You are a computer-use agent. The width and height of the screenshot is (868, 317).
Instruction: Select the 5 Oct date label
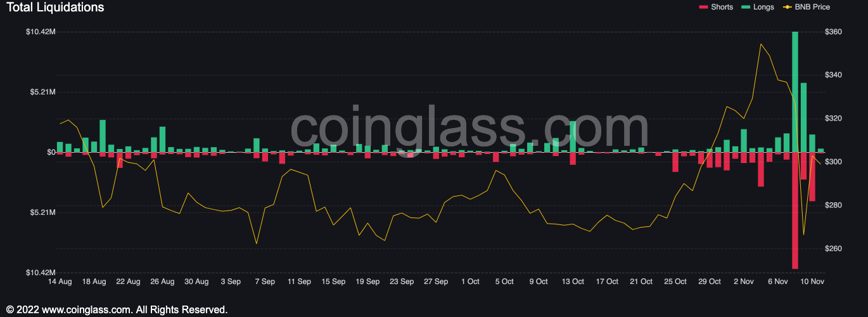(x=504, y=281)
